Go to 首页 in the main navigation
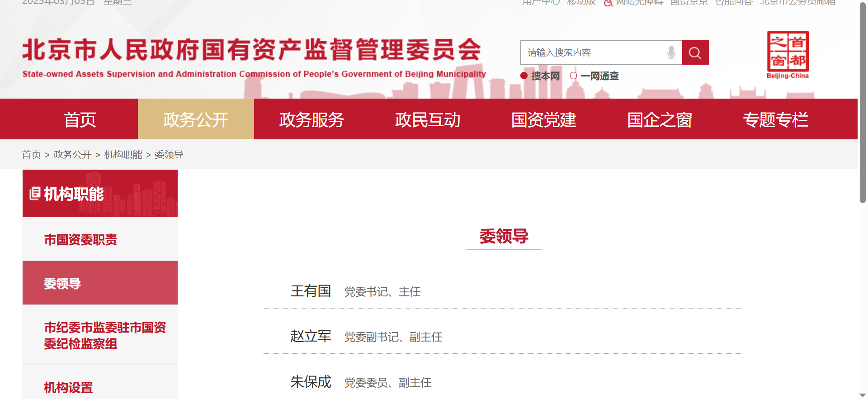The image size is (868, 399). [x=80, y=119]
